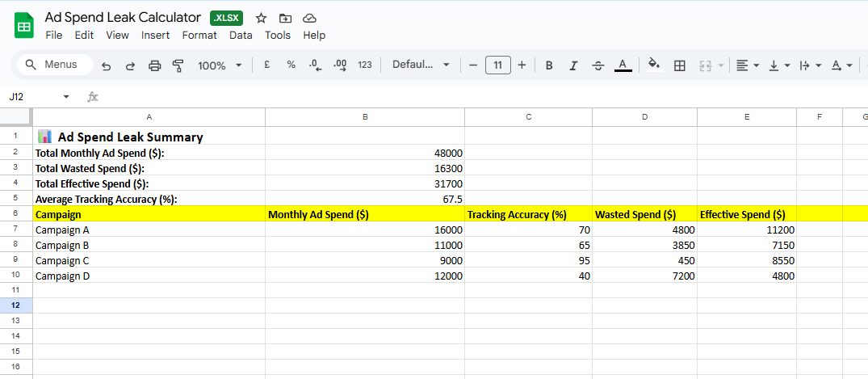868x379 pixels.
Task: Select row 6 header
Action: click(x=16, y=213)
